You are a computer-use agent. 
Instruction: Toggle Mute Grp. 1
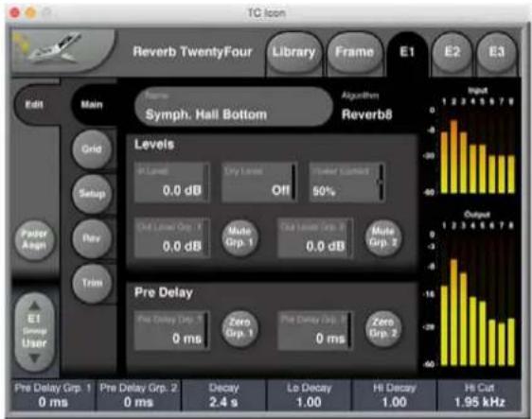coord(239,237)
